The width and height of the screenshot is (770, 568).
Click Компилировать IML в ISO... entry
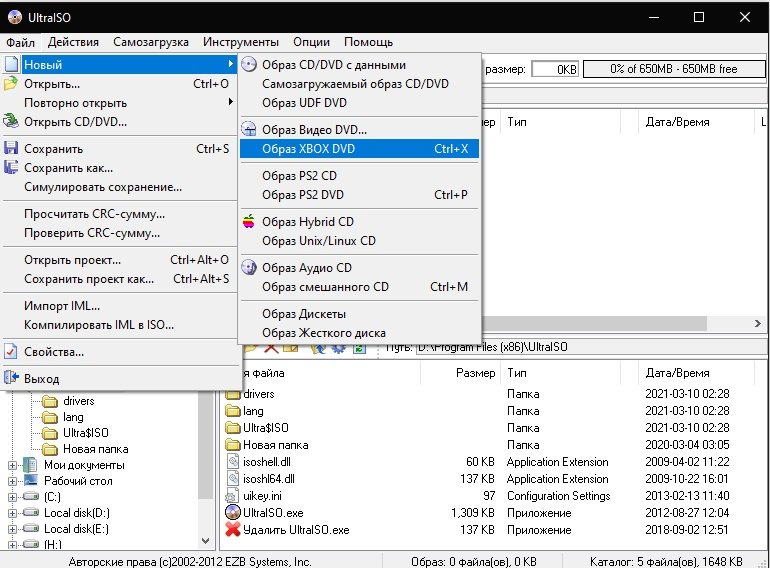click(120, 325)
